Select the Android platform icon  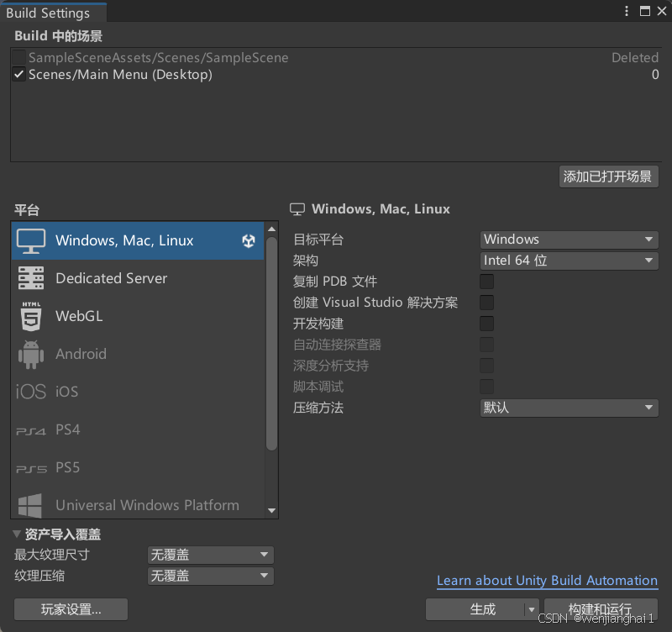pyautogui.click(x=31, y=353)
